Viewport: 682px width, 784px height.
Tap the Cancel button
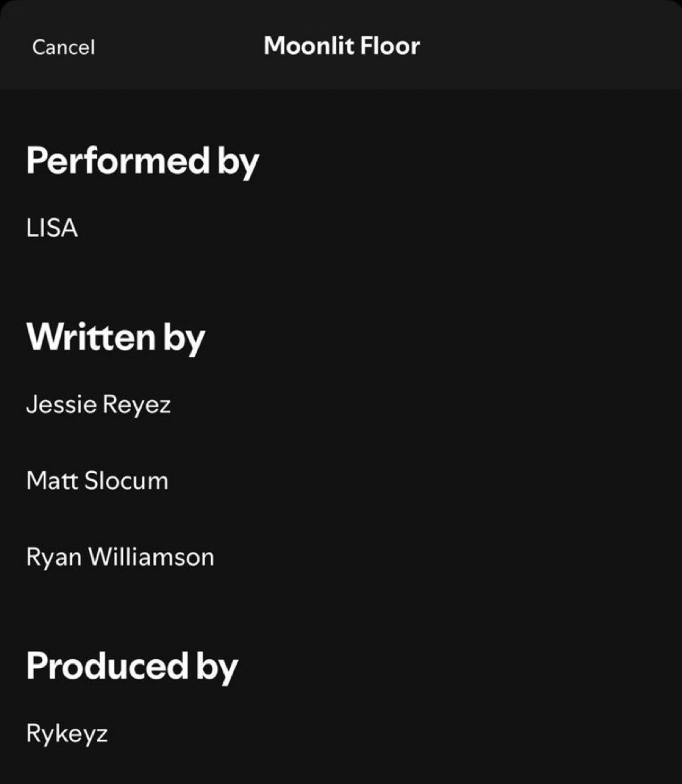point(63,47)
